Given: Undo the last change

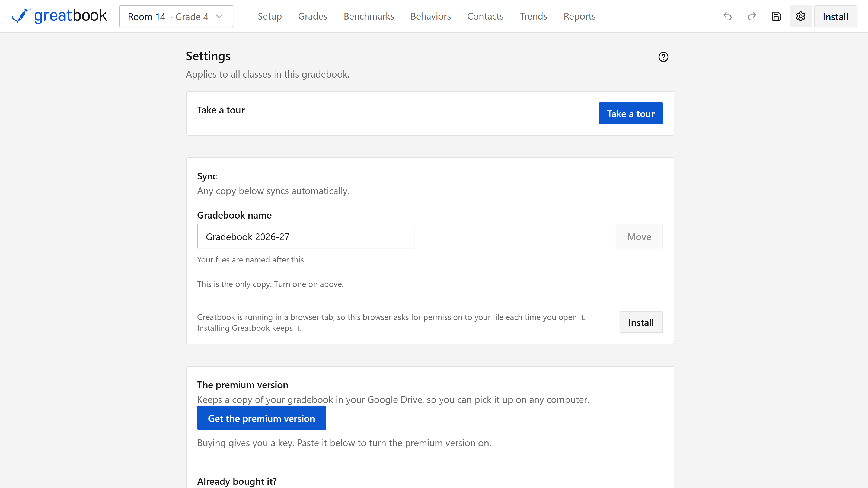Looking at the screenshot, I should 727,16.
